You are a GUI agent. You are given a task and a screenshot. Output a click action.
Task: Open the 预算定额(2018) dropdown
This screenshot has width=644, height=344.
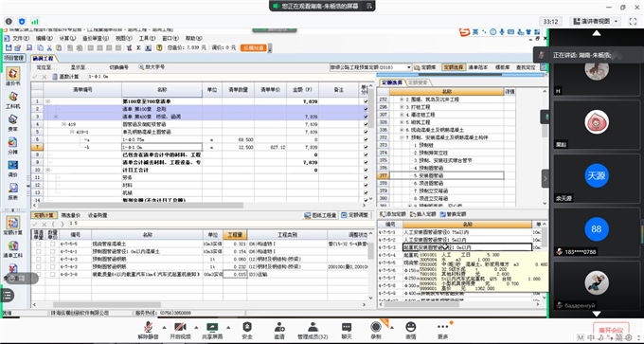[x=409, y=67]
